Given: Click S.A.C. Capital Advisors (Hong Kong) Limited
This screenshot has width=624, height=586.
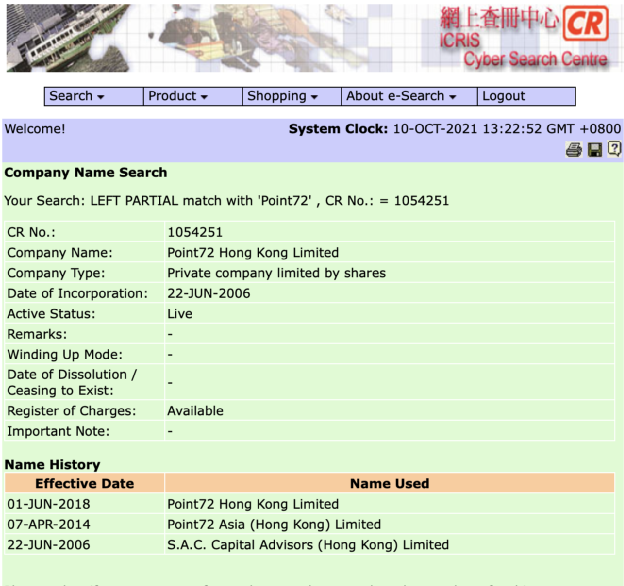Looking at the screenshot, I should coord(308,545).
